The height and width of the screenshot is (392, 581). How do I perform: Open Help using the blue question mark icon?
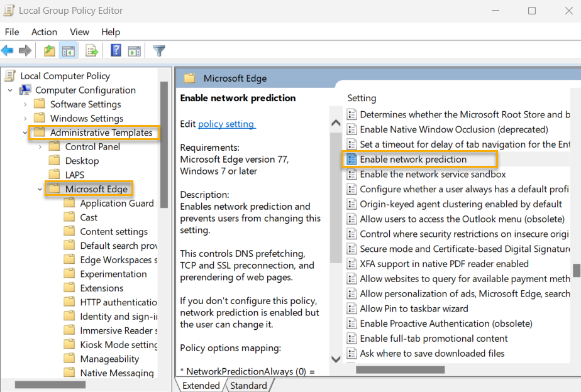tap(116, 50)
